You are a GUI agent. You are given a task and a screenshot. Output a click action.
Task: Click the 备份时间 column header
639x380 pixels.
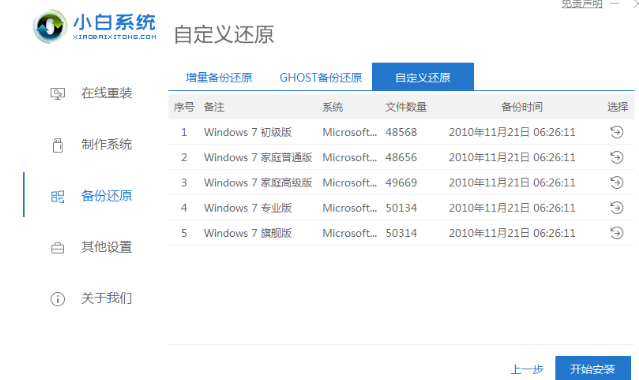[x=522, y=107]
